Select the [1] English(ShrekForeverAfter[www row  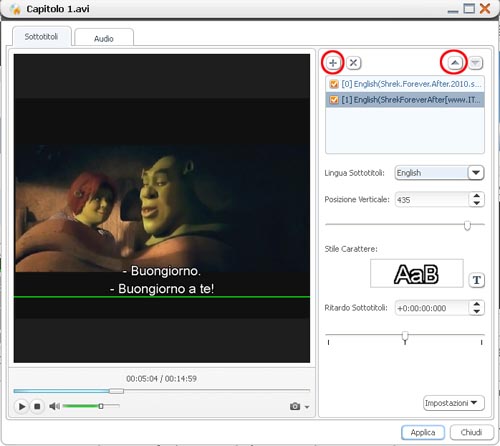tap(405, 100)
